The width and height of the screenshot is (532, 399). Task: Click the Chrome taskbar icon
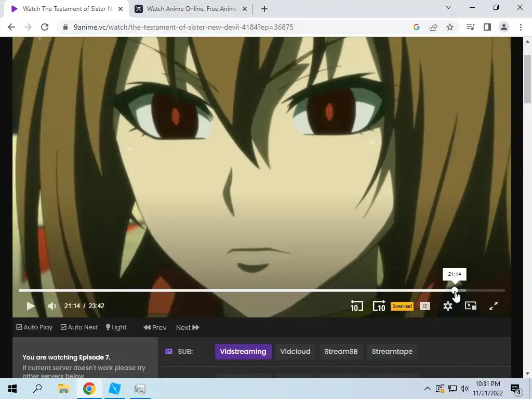(x=89, y=389)
